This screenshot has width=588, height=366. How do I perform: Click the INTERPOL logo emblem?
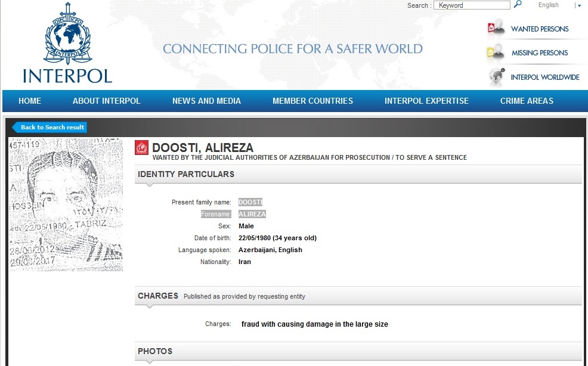tap(68, 33)
